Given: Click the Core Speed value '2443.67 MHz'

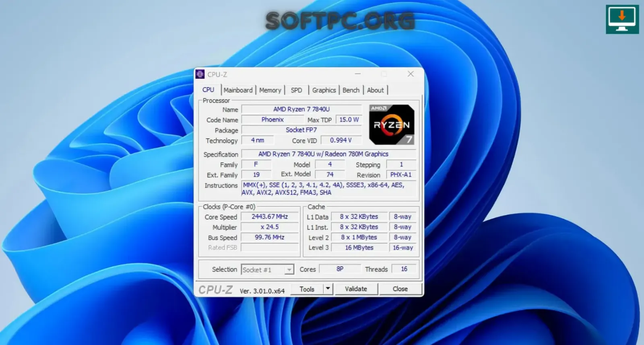Looking at the screenshot, I should click(270, 217).
